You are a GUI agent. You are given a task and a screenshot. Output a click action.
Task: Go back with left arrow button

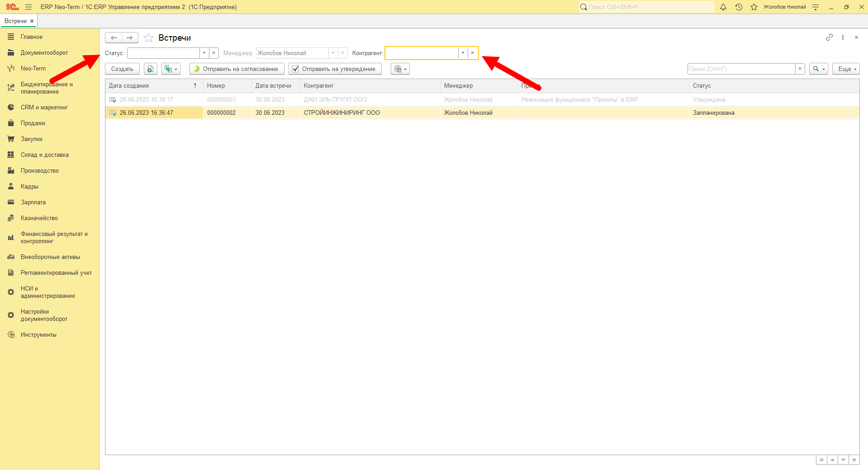114,38
